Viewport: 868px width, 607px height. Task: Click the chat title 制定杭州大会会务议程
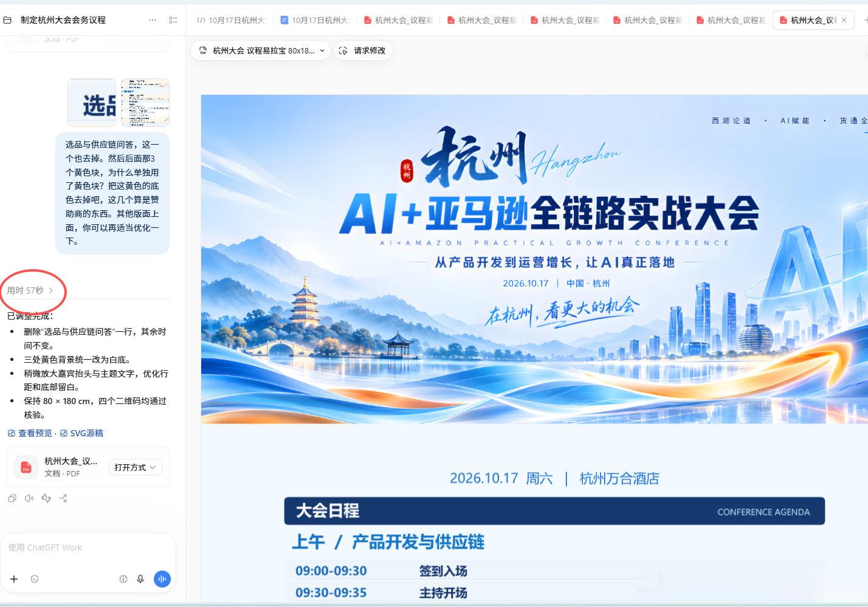63,20
